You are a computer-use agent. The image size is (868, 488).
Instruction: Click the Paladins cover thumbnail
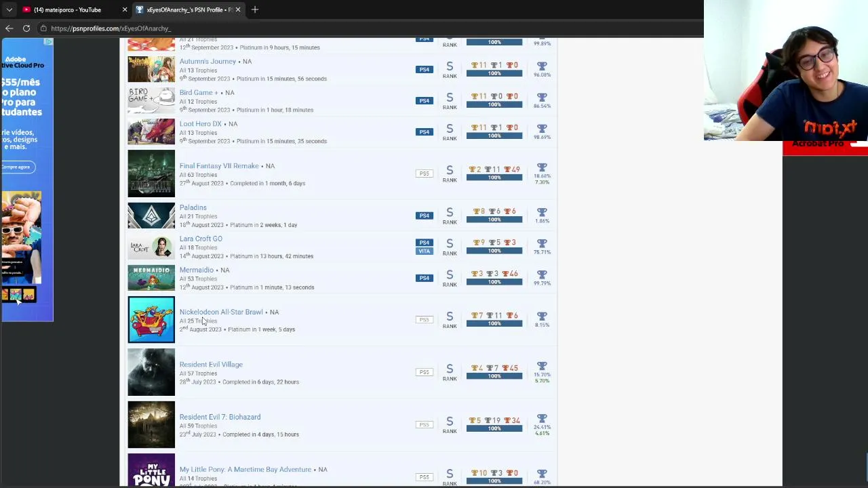pos(151,216)
